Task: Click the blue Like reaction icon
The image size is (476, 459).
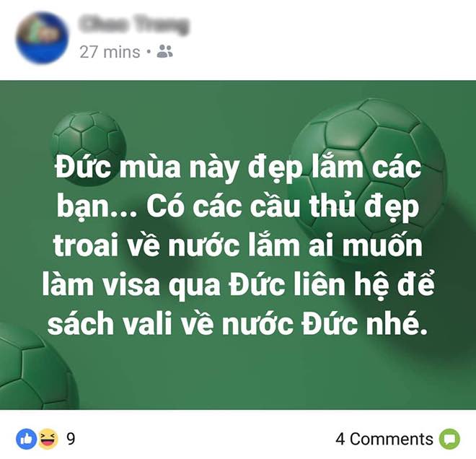Action: [26, 439]
